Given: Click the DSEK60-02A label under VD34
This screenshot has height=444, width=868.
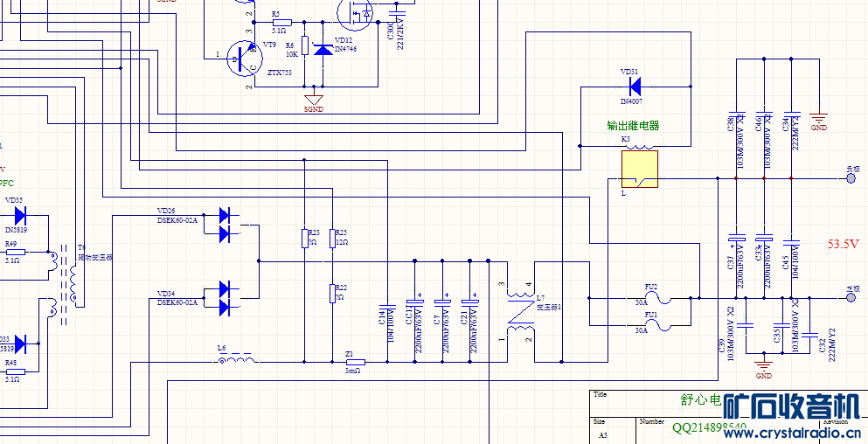Looking at the screenshot, I should tap(177, 302).
